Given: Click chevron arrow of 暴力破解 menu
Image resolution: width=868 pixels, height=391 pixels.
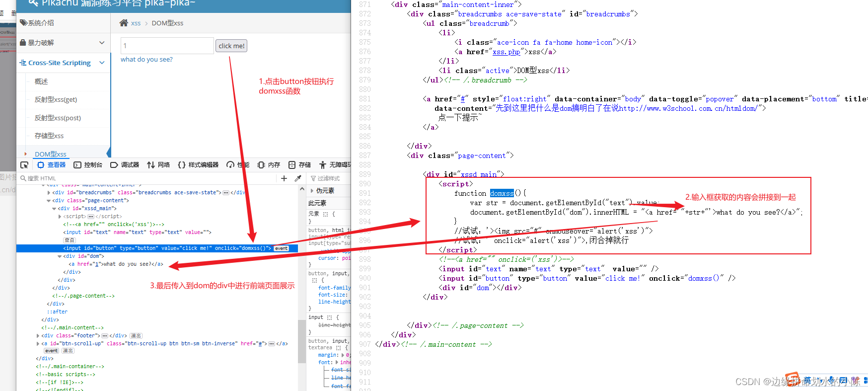Looking at the screenshot, I should (x=102, y=43).
